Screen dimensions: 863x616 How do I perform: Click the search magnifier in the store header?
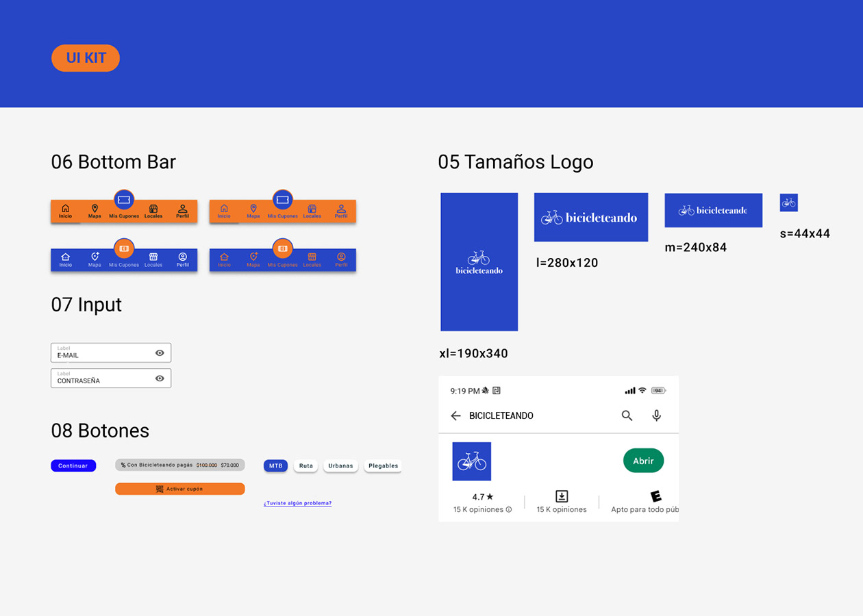click(x=627, y=415)
